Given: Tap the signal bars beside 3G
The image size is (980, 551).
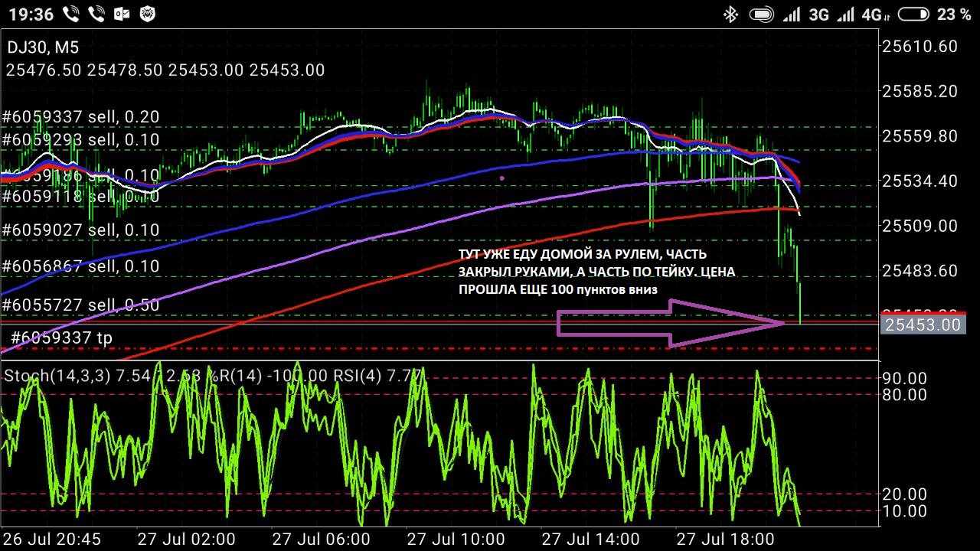Looking at the screenshot, I should [x=792, y=15].
